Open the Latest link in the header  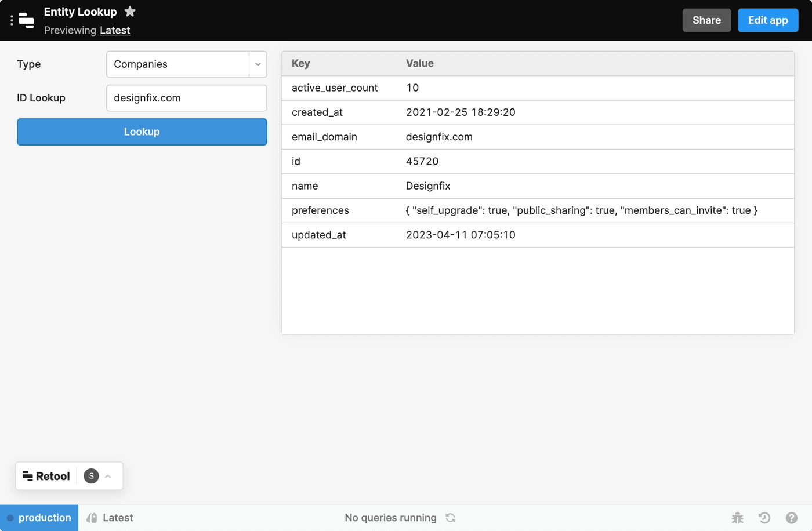click(115, 30)
